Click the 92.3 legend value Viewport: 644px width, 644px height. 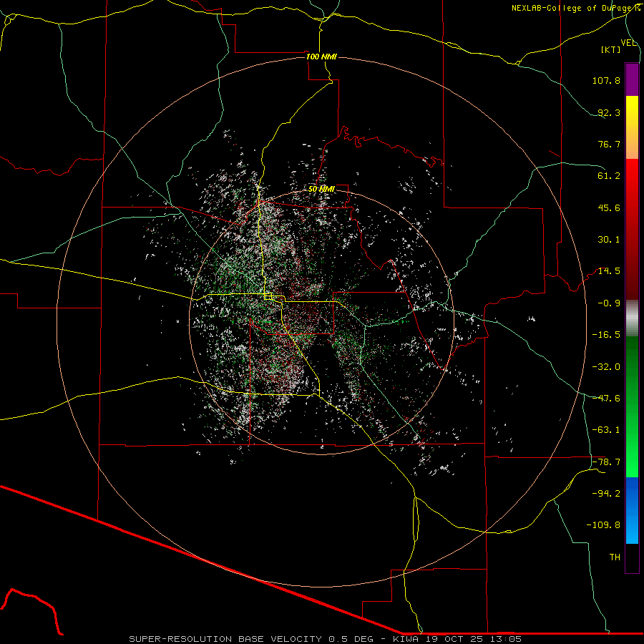click(x=609, y=112)
